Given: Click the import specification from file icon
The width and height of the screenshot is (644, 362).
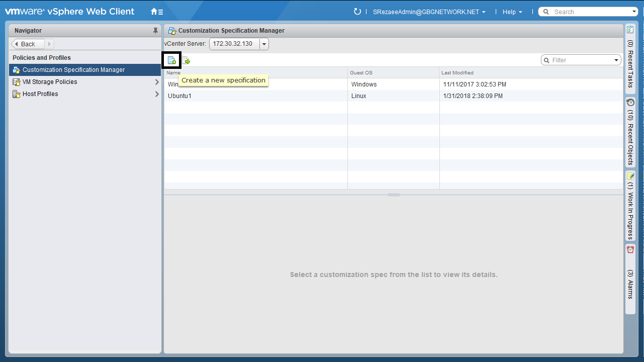Looking at the screenshot, I should point(186,61).
